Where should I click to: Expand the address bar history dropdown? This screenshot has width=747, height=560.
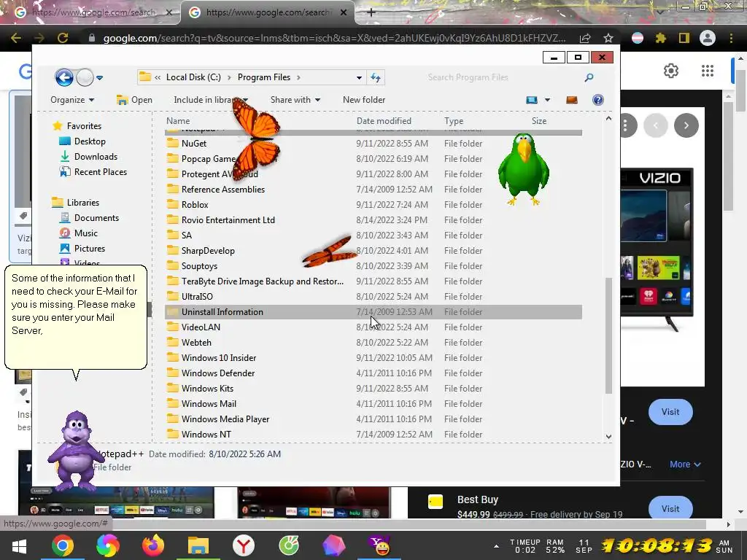(x=359, y=77)
